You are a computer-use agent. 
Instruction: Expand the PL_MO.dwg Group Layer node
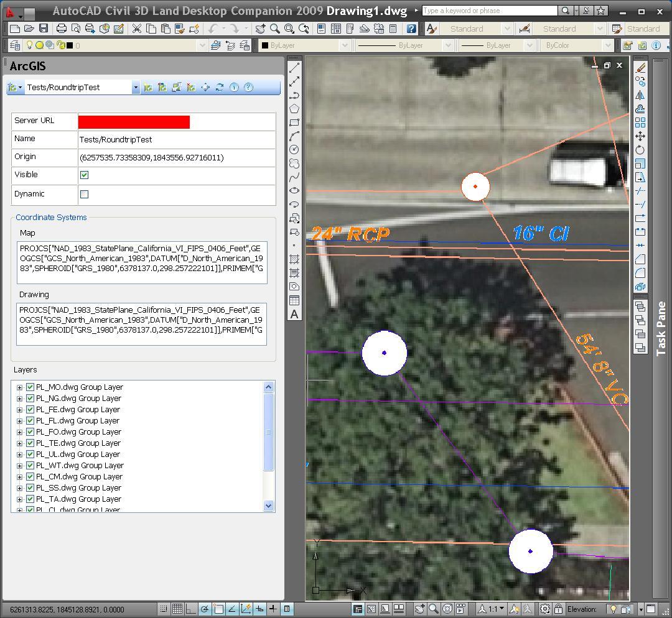tap(19, 387)
